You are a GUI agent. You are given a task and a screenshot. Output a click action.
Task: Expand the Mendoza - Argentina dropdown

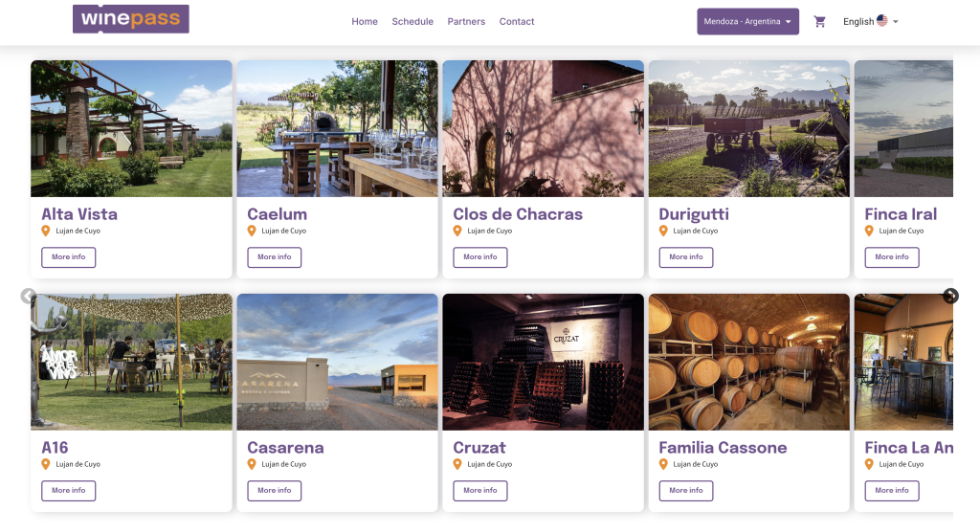747,21
